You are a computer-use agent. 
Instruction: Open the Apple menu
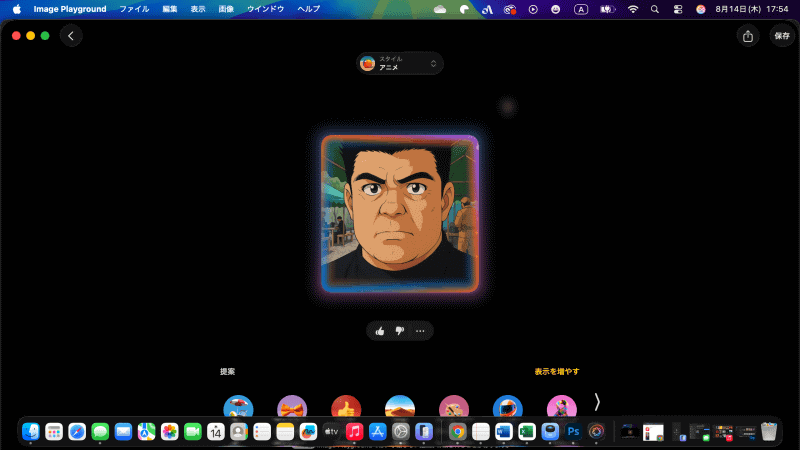(x=17, y=9)
